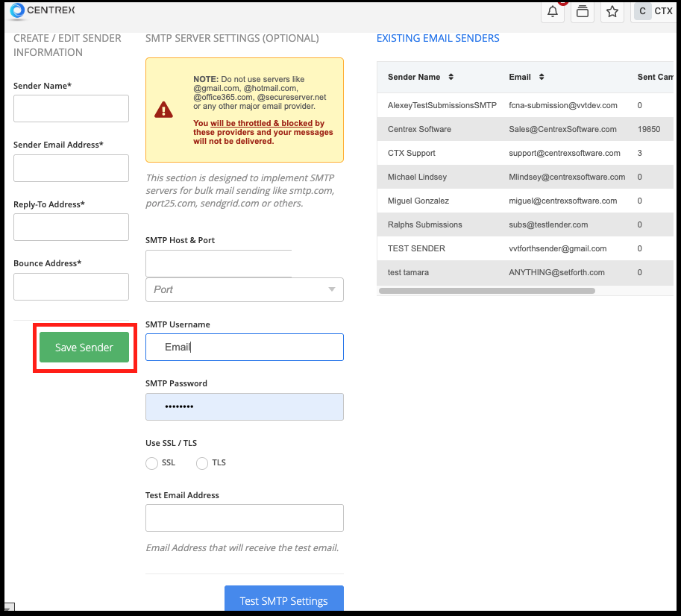Image resolution: width=681 pixels, height=616 pixels.
Task: Click email Sales@CentrexSoftware.com
Action: [562, 129]
